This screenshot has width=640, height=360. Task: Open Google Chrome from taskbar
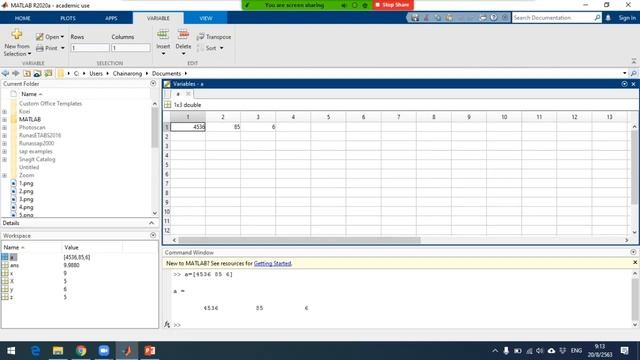coord(81,351)
